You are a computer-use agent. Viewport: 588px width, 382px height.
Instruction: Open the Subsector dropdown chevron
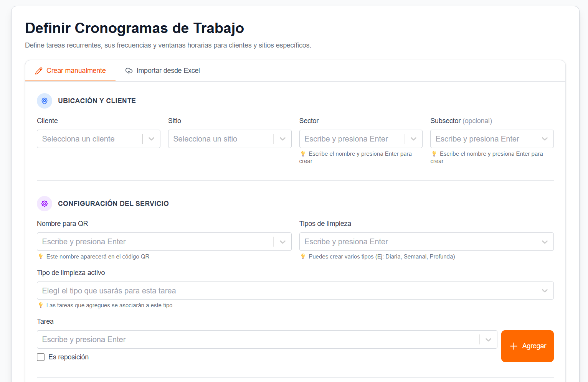[545, 139]
